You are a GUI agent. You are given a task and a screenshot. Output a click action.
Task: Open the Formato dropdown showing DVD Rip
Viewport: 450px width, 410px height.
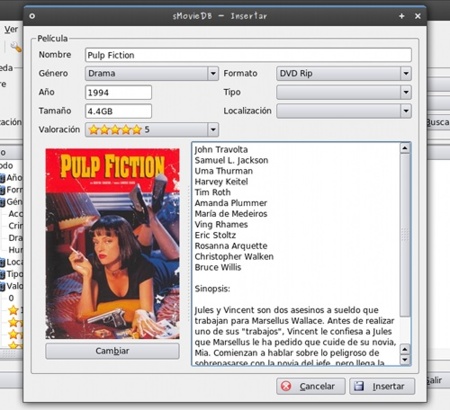coord(344,73)
